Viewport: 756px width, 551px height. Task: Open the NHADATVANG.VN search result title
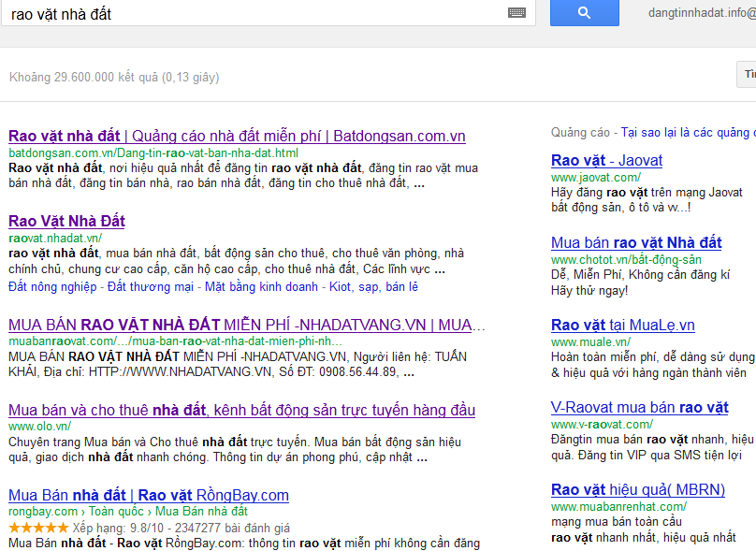point(246,325)
